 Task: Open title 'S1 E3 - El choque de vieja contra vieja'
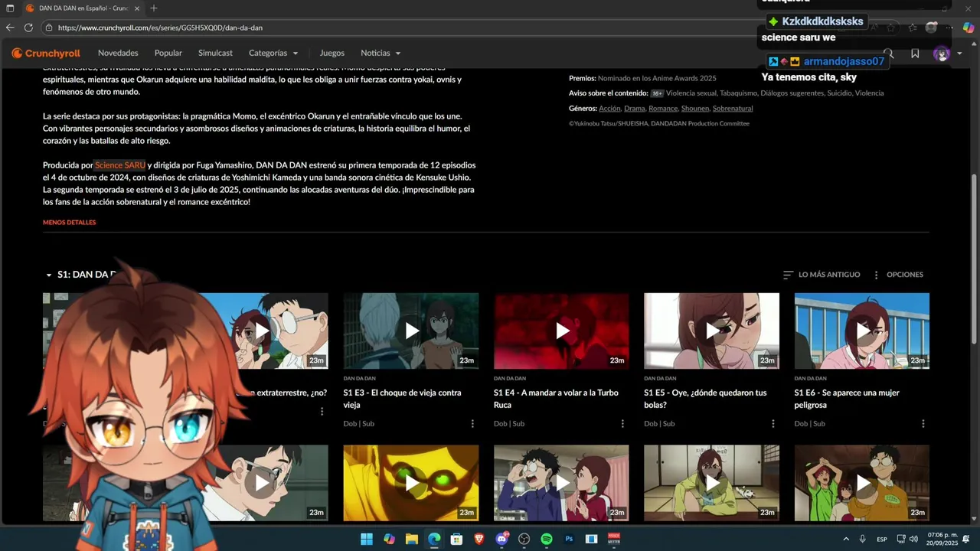click(x=403, y=399)
